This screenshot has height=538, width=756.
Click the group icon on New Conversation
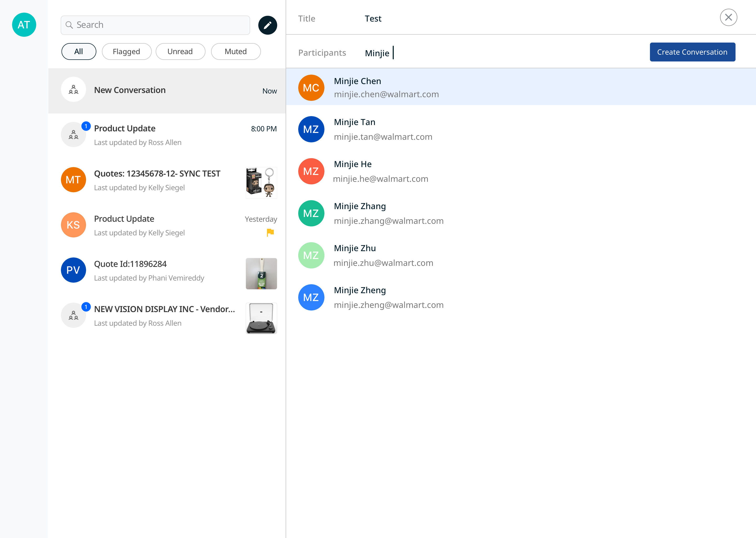[73, 89]
